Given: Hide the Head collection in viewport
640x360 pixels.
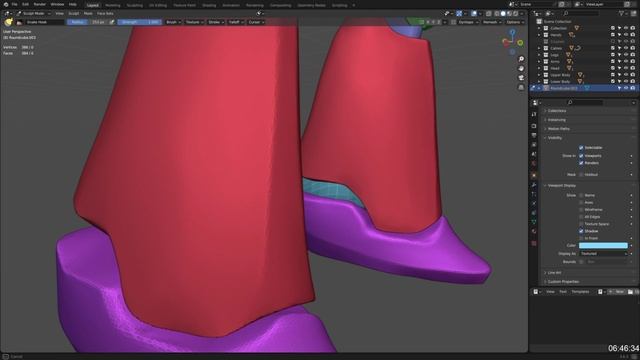Looking at the screenshot, I should point(626,68).
